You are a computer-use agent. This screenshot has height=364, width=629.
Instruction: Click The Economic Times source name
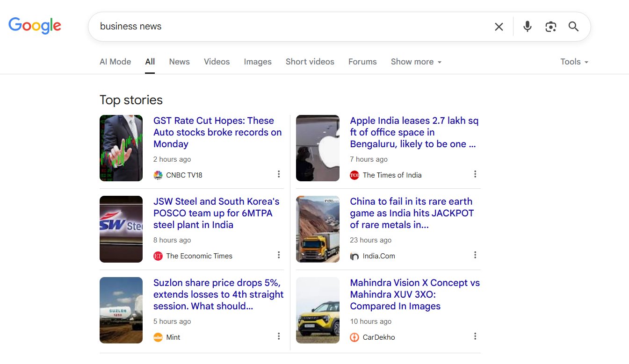pyautogui.click(x=199, y=256)
